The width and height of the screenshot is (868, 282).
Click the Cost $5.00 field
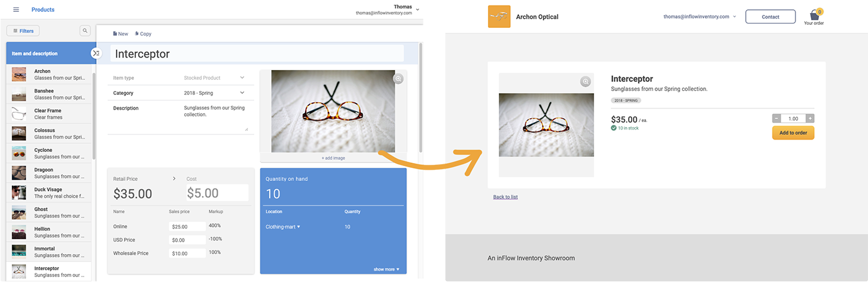point(217,192)
